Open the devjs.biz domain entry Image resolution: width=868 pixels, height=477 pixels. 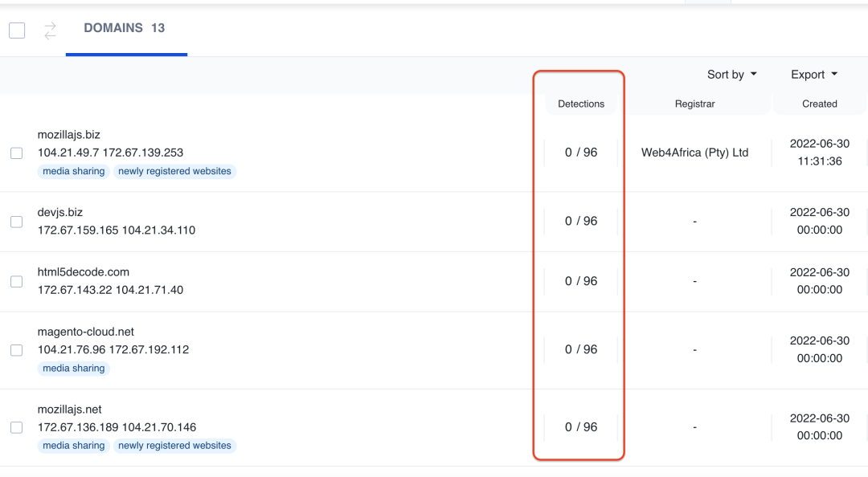(x=60, y=212)
